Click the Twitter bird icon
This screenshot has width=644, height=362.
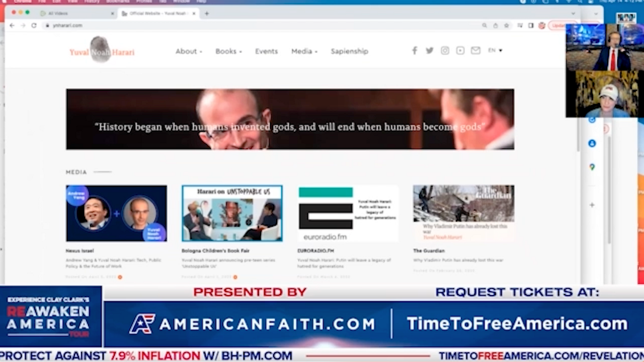click(429, 51)
